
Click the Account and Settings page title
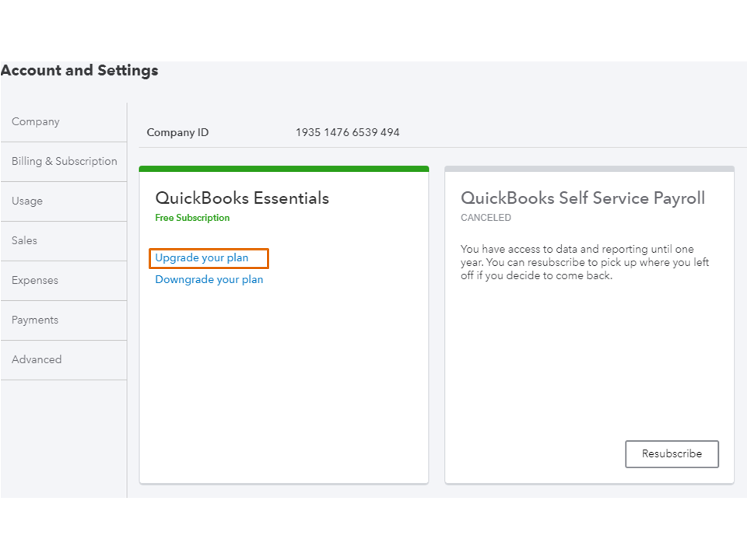coord(79,71)
